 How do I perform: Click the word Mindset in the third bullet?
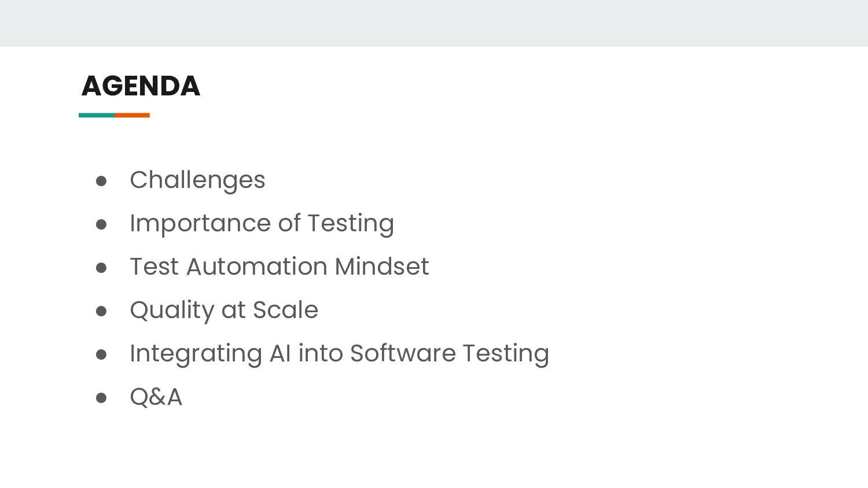382,267
